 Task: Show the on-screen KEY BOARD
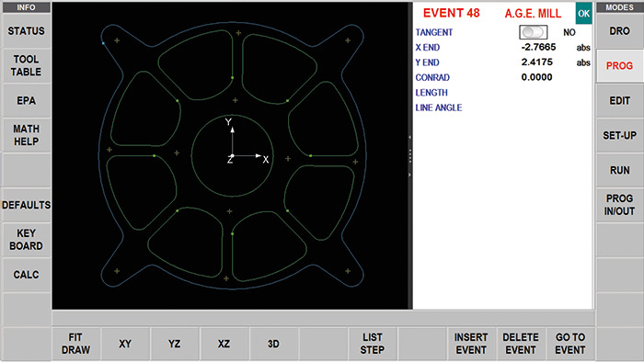coord(27,240)
